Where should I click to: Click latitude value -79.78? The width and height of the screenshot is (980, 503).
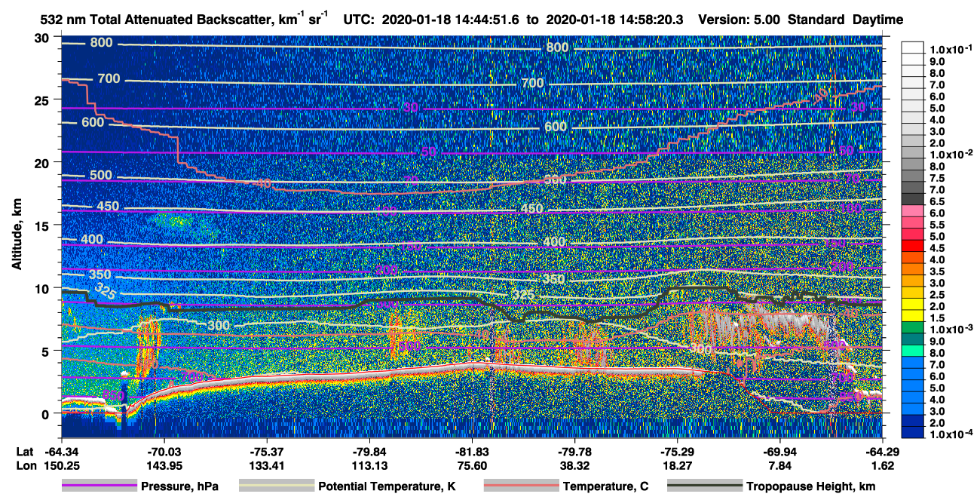574,452
